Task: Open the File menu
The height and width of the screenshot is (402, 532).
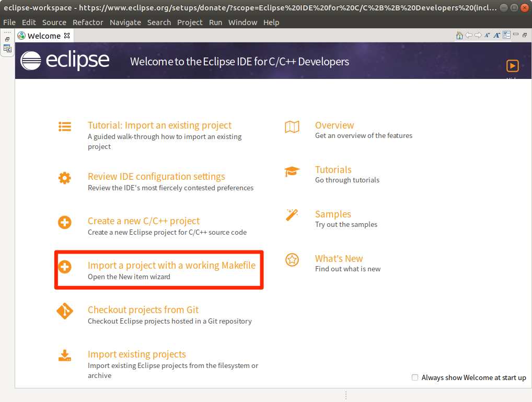Action: [9, 22]
